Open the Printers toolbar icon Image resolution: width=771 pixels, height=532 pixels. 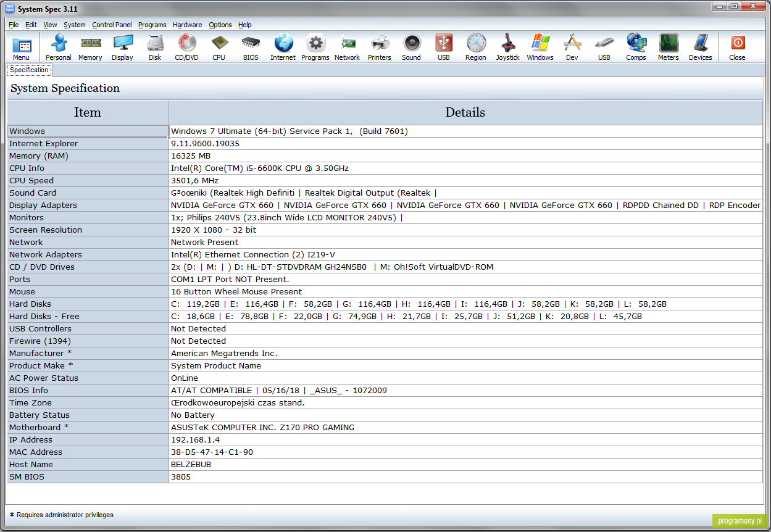(379, 48)
